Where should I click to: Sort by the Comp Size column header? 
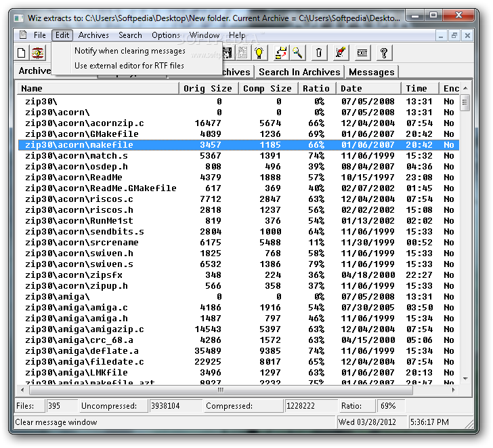[x=267, y=88]
